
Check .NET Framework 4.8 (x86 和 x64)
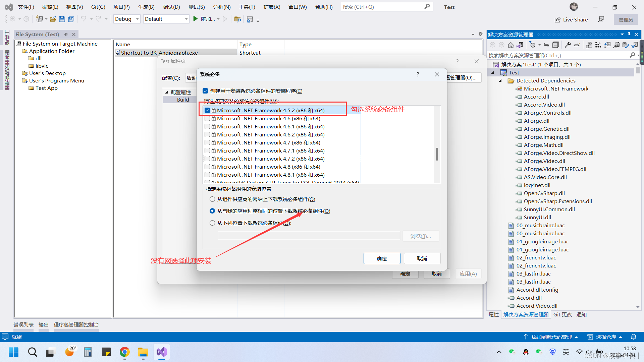coord(207,167)
